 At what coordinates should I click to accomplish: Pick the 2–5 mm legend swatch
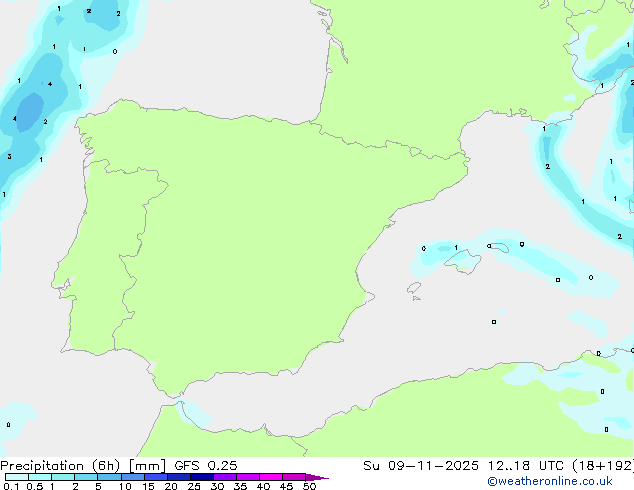click(86, 477)
